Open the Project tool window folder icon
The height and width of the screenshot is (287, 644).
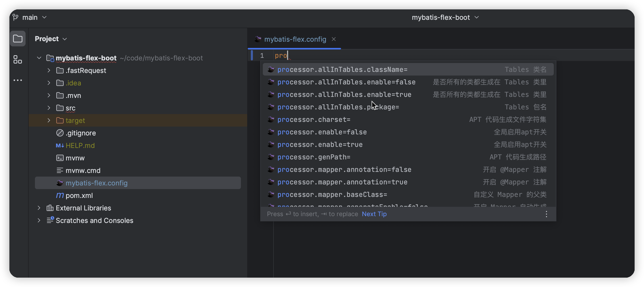tap(18, 39)
